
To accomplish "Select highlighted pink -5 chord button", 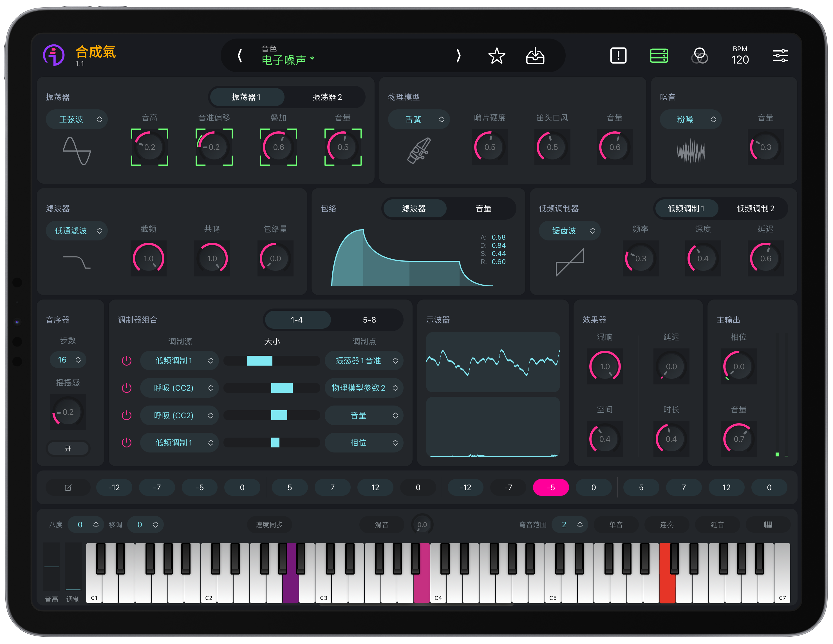I will (551, 487).
